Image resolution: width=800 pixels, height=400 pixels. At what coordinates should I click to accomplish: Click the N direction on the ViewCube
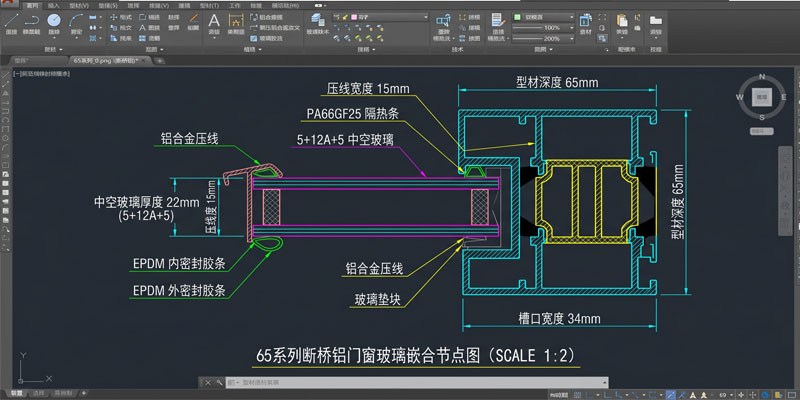762,77
